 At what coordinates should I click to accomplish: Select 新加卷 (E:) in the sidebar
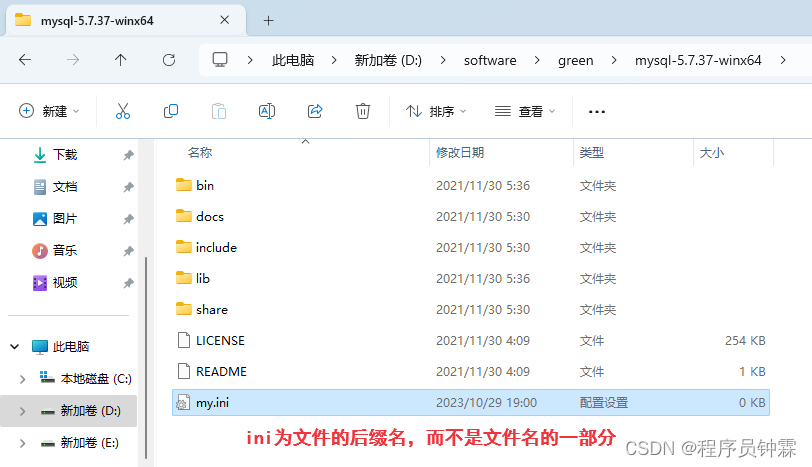pyautogui.click(x=90, y=443)
